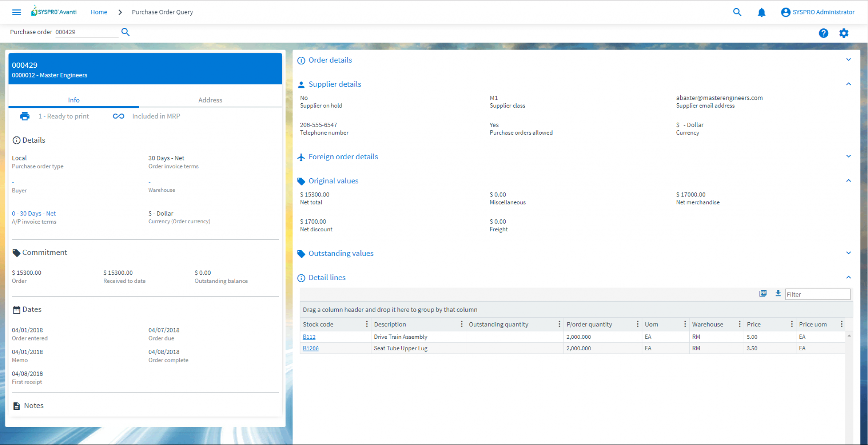This screenshot has height=445, width=868.
Task: Click the 0 - 30 Days - Net terms link
Action: click(34, 213)
